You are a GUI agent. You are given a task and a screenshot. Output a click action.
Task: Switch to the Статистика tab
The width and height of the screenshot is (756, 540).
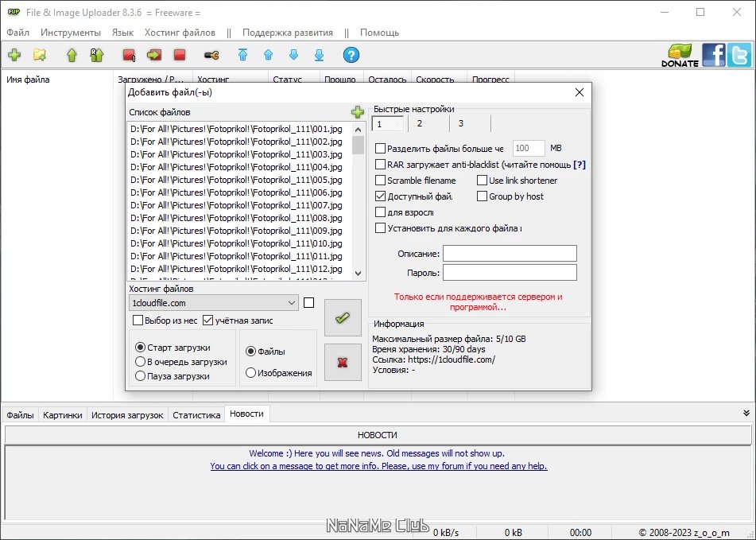(x=196, y=414)
